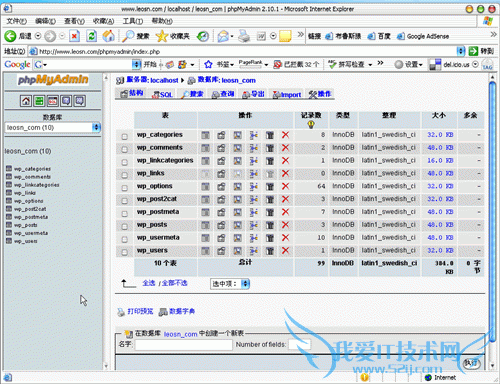Open wp_options table name link
This screenshot has width=500, height=384.
(x=154, y=186)
